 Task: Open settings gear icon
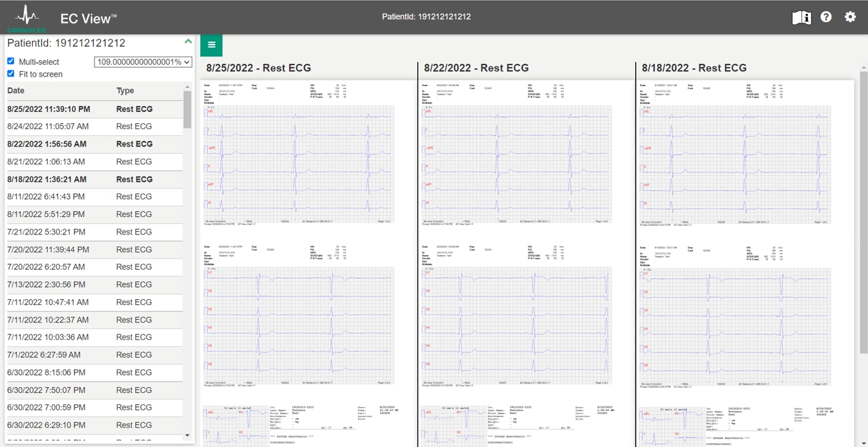point(850,17)
